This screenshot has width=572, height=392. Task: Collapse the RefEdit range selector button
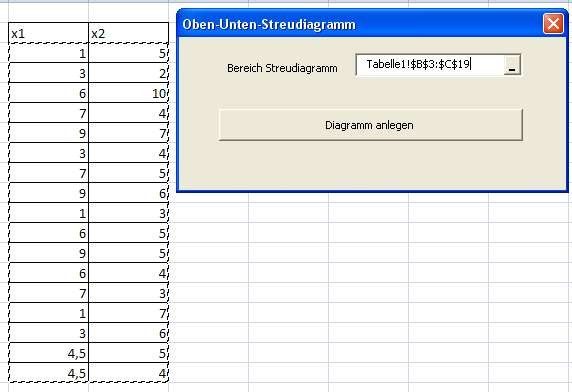[512, 65]
